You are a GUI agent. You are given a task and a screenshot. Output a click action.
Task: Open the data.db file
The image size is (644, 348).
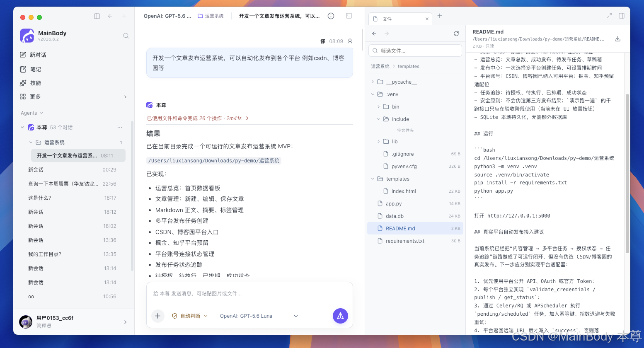[x=415, y=216]
